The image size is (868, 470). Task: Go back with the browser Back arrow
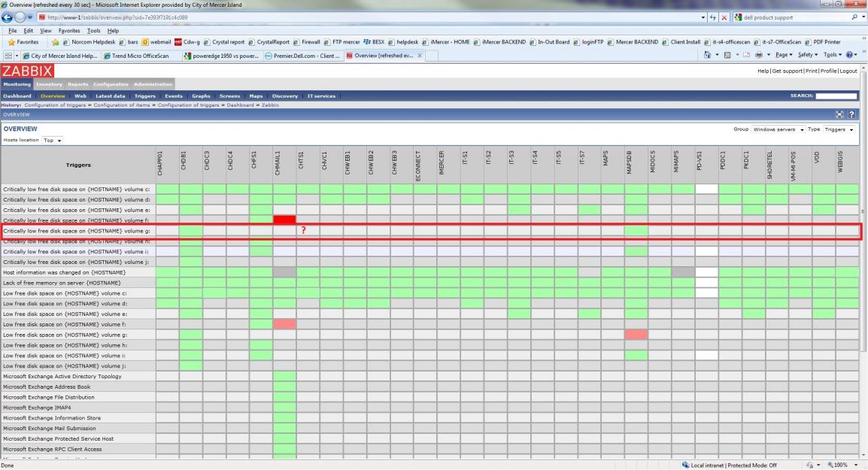(x=8, y=17)
